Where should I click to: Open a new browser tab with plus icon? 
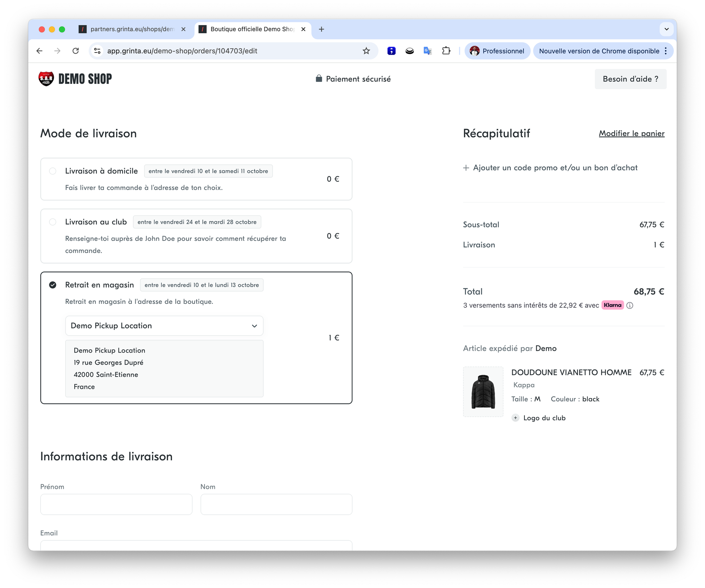point(321,29)
